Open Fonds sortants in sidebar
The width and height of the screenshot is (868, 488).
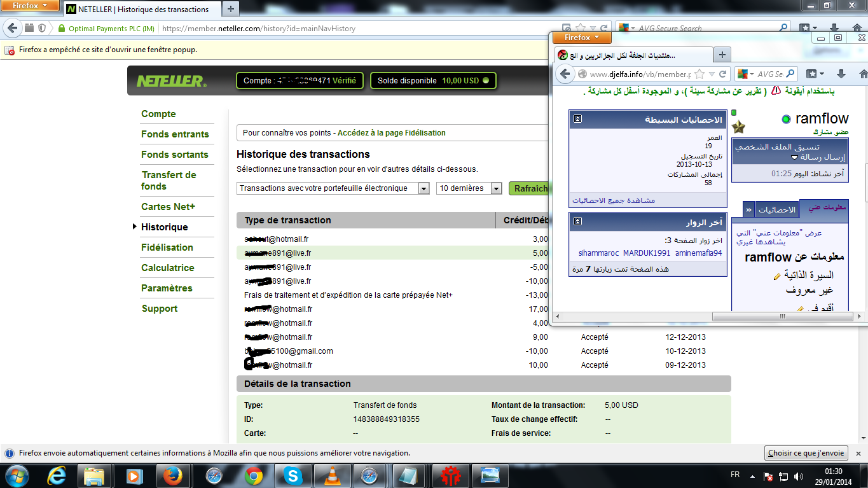pyautogui.click(x=175, y=155)
